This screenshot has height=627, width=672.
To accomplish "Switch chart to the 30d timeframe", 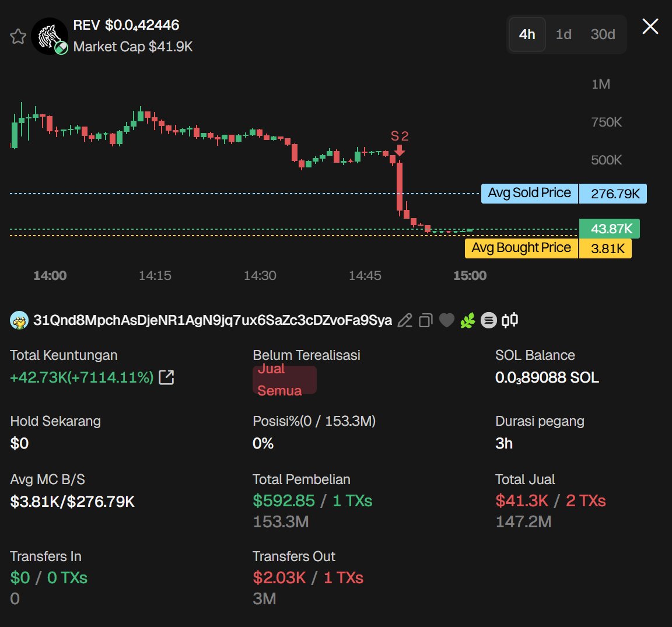I will click(x=603, y=34).
